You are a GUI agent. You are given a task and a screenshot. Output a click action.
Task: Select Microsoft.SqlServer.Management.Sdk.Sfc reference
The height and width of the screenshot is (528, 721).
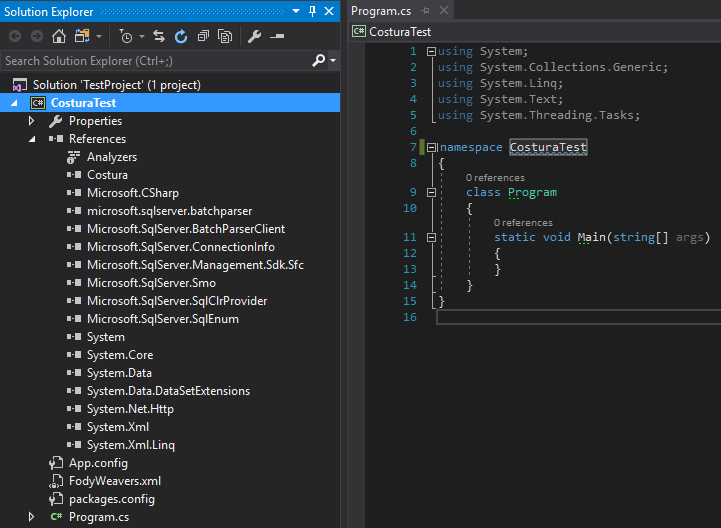pos(195,264)
